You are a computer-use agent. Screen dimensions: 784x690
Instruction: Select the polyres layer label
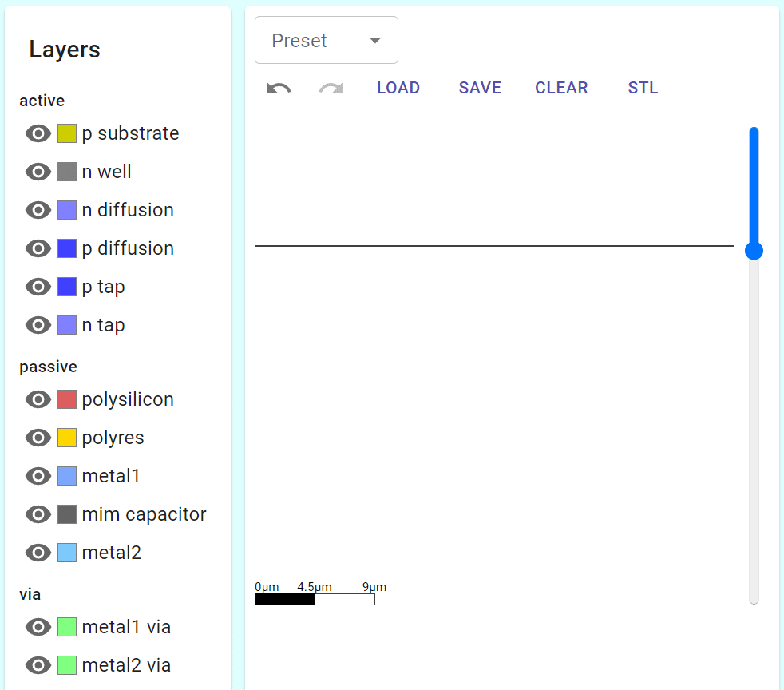pos(113,438)
